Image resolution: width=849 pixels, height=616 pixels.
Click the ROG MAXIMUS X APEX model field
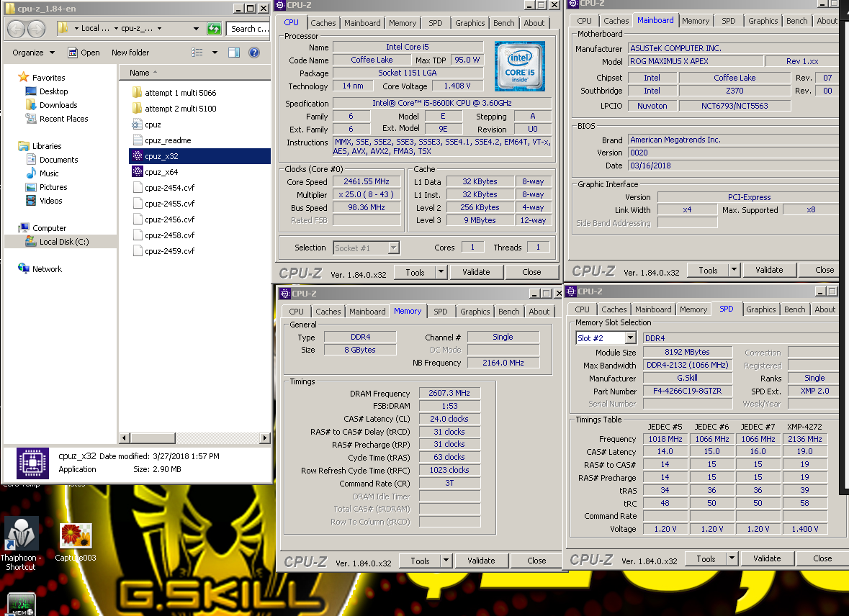point(696,61)
